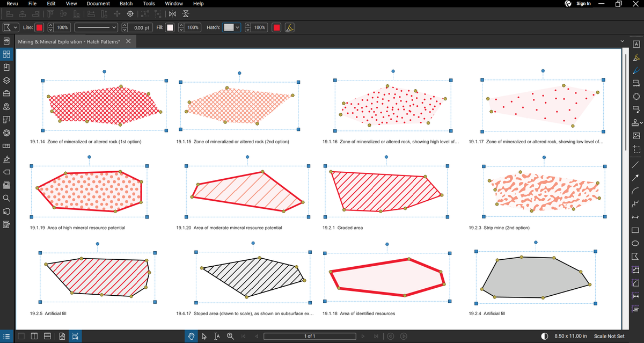Select the Dimension tool
644x343 pixels.
[636, 217]
